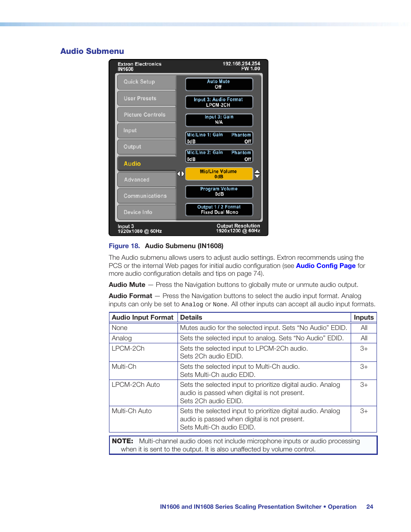This screenshot has height=532, width=411.
Task: Click 'Mutes audio for the selected input' cell
Action: pos(264,328)
